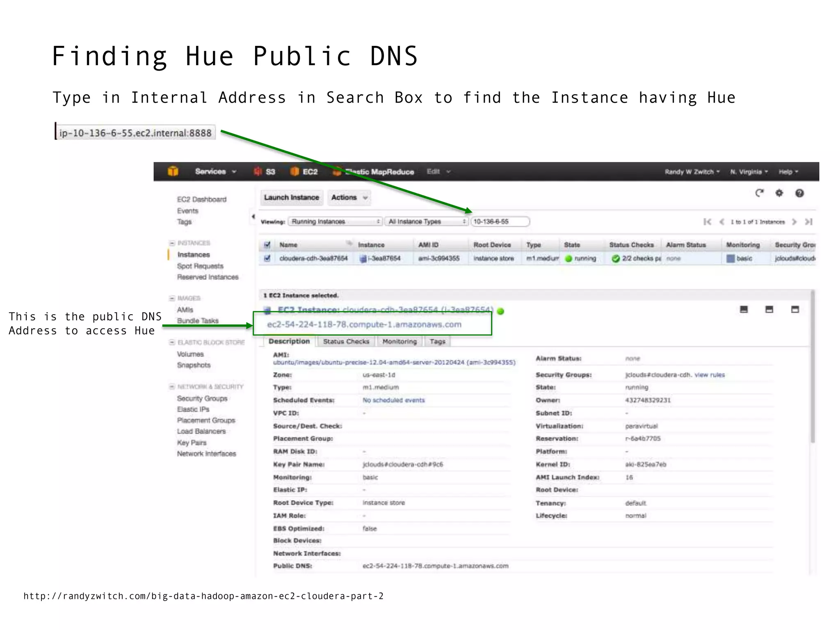Open the N. Virginia region selector
Screen dimensions: 840x630
[749, 172]
